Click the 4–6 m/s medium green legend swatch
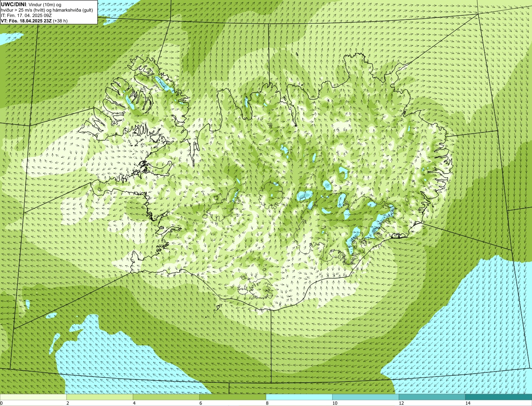Screen dimensions: 532x406 166,397
